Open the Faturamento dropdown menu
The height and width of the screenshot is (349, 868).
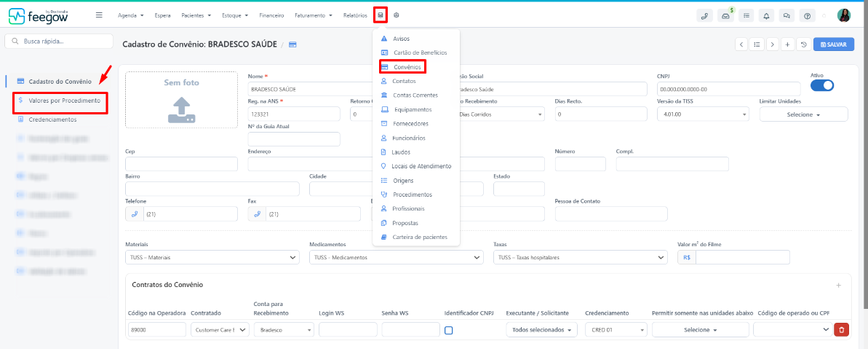[314, 15]
